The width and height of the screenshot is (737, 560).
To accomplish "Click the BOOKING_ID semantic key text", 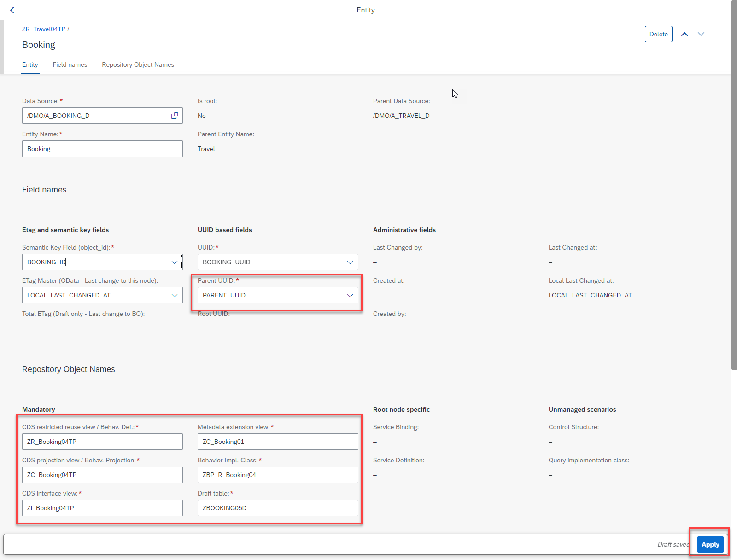I will click(47, 262).
